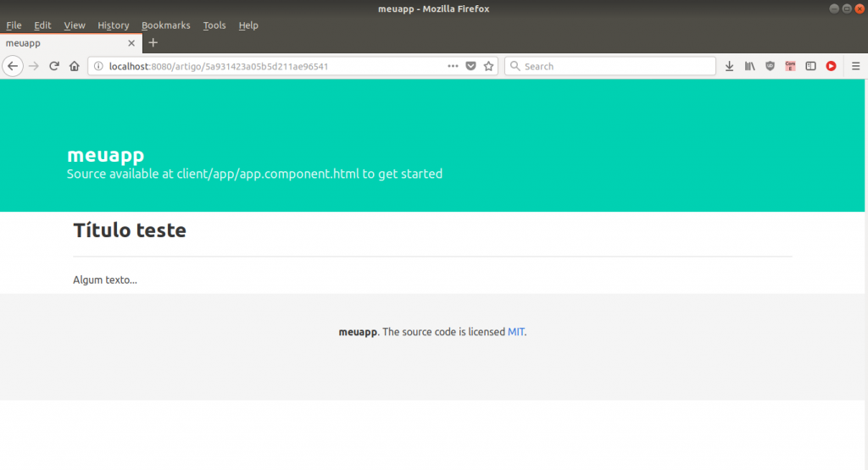Open the Downloads panel
The image size is (868, 470).
pos(729,66)
